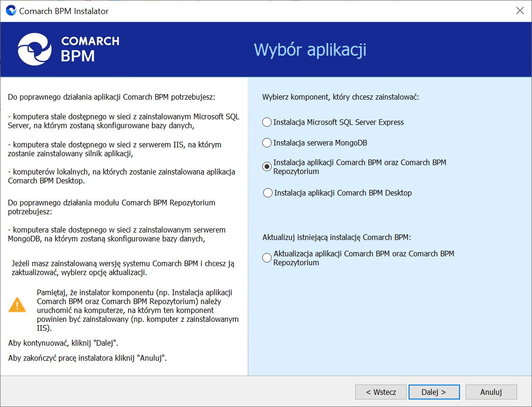Click the Comarch title bar app icon
Screen dimensions: 532x407
click(11, 10)
